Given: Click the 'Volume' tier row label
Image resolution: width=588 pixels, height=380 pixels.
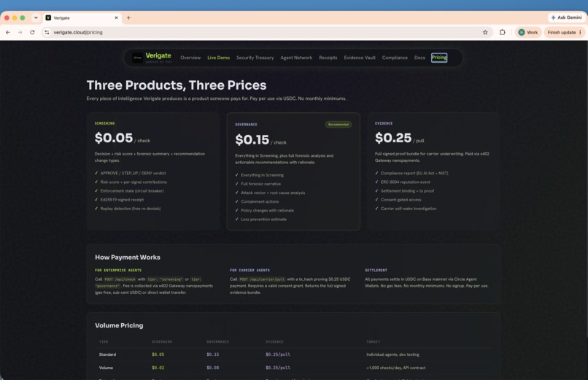Looking at the screenshot, I should [x=106, y=368].
